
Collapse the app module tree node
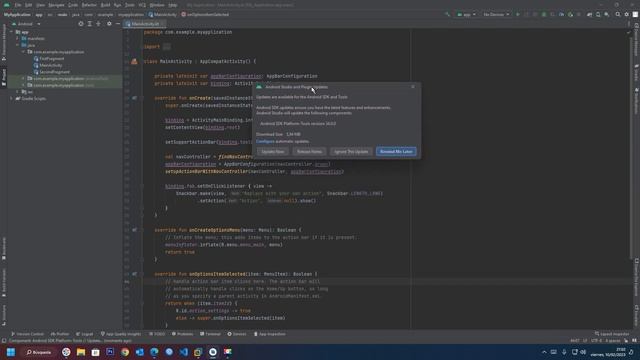[11, 32]
